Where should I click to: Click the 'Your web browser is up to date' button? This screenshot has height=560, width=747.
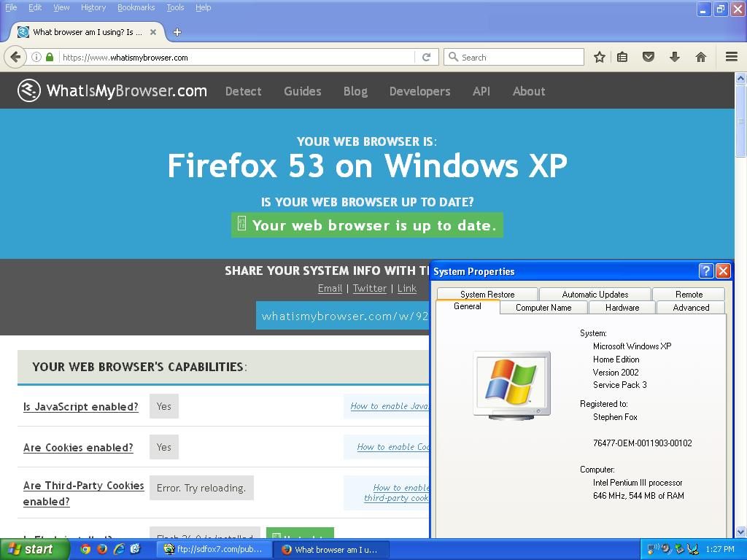click(367, 225)
